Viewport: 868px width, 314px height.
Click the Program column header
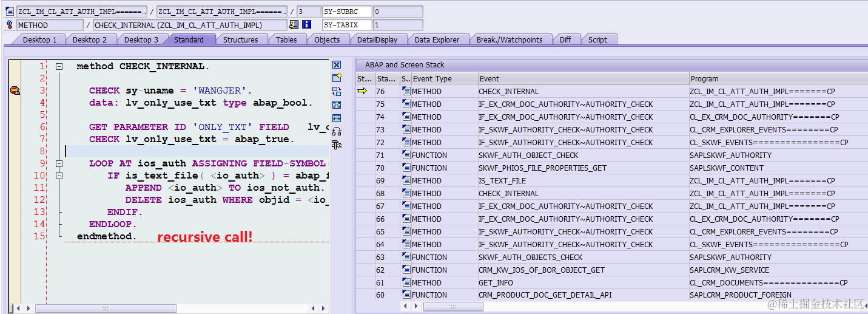[778, 78]
